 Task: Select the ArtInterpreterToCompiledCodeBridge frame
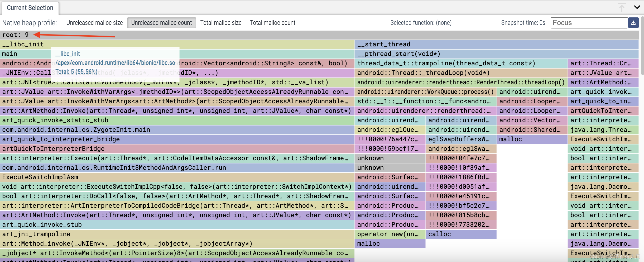tap(177, 206)
